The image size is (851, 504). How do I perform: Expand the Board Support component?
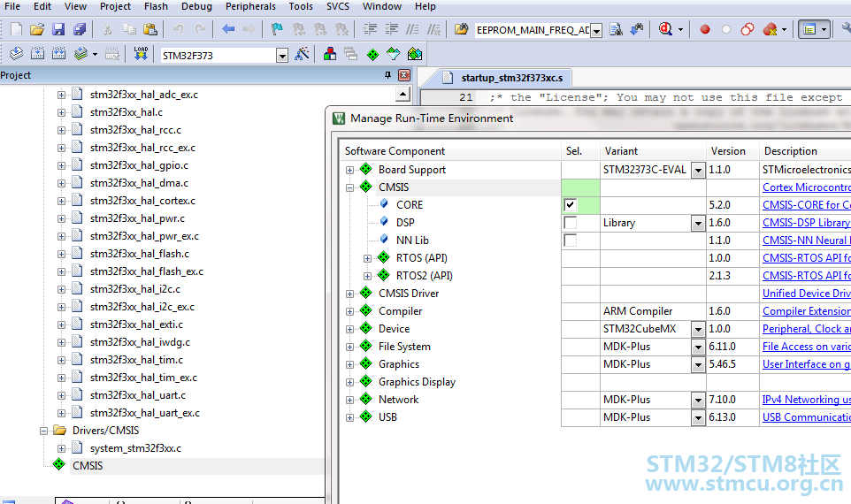pos(349,170)
